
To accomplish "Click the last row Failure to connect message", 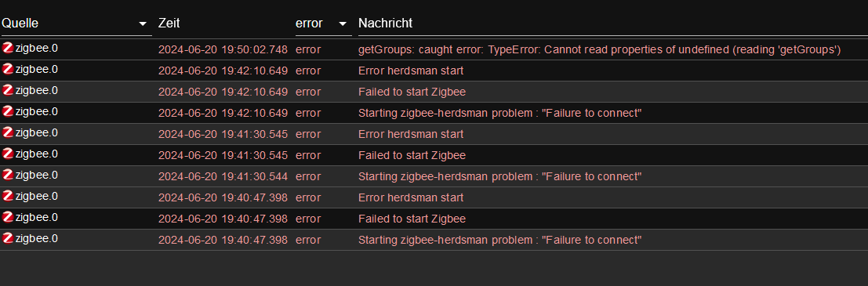I will tap(500, 240).
